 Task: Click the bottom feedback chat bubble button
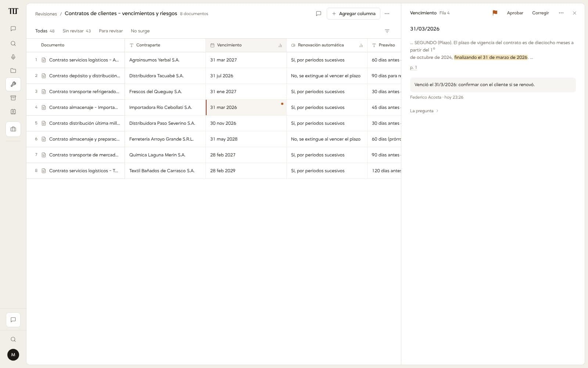click(13, 320)
